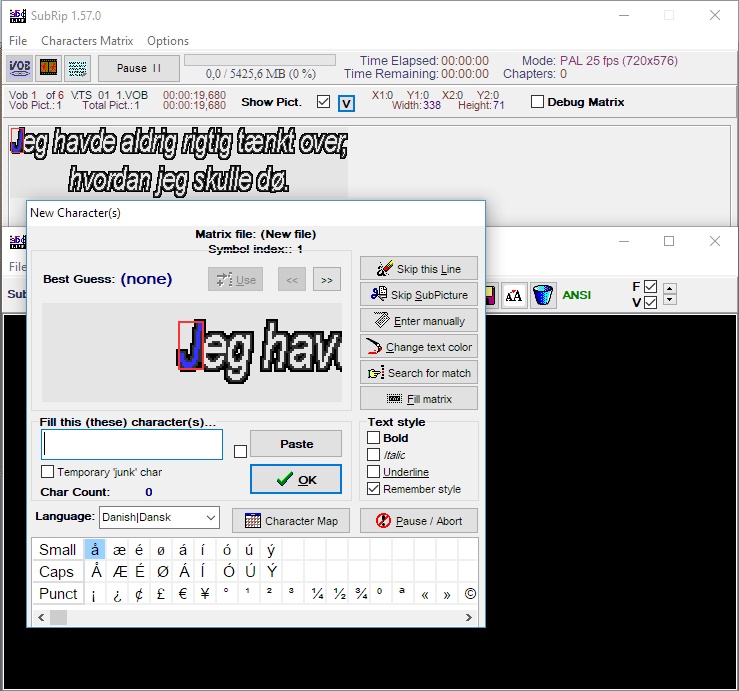Insert the € euro symbol
The width and height of the screenshot is (739, 691).
[x=183, y=594]
